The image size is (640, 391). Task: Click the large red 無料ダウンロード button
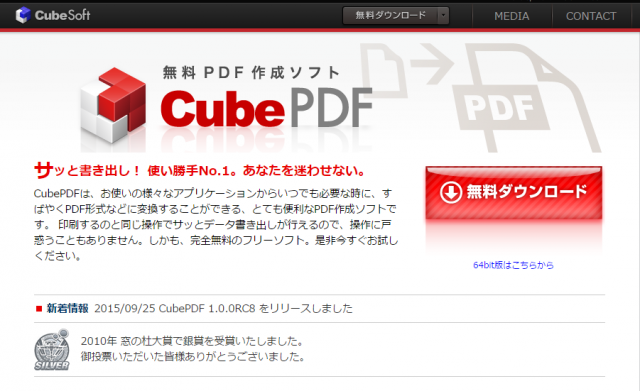click(x=513, y=192)
